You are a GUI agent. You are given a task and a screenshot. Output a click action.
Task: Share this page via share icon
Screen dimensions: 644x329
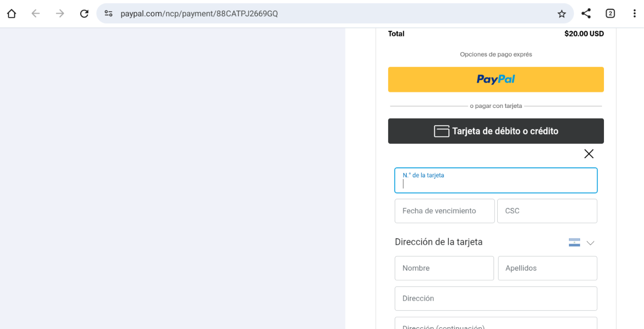pos(586,13)
